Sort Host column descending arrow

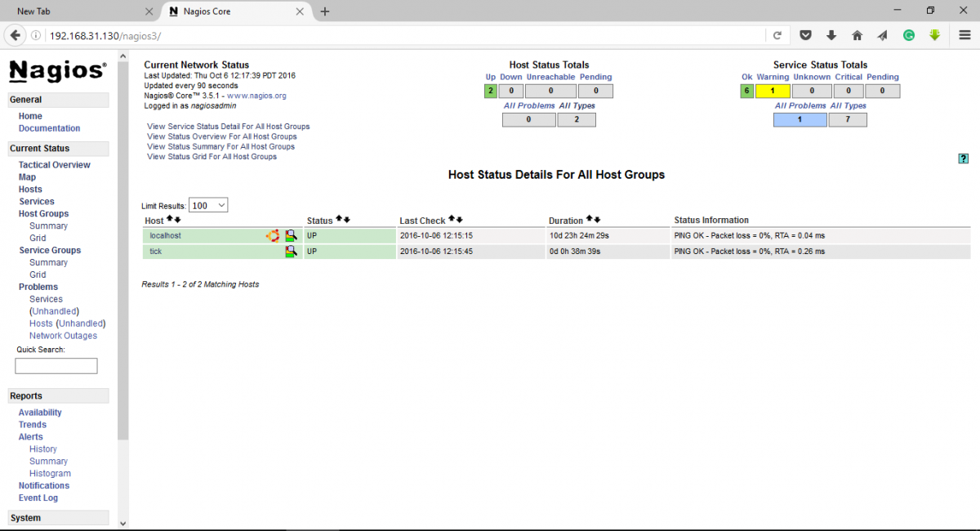point(177,220)
